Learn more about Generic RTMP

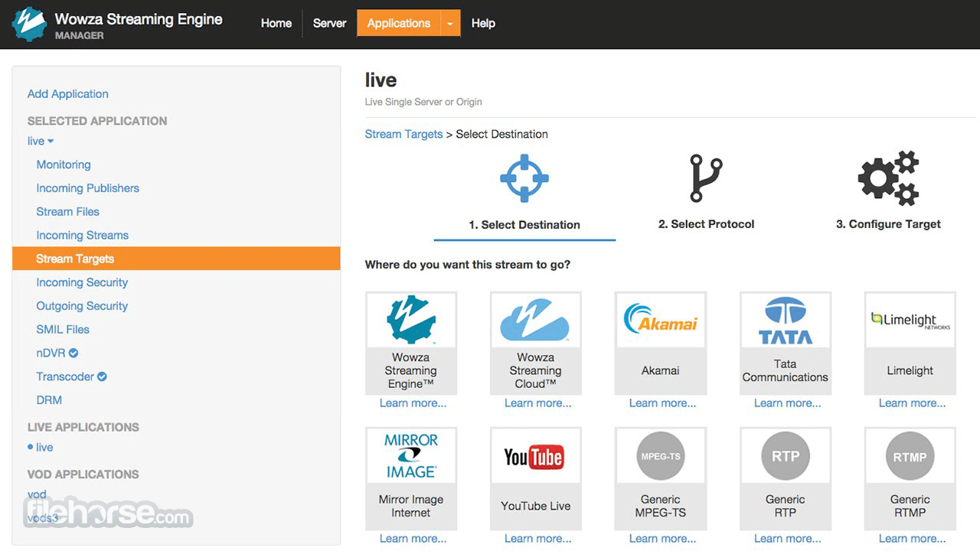click(912, 539)
